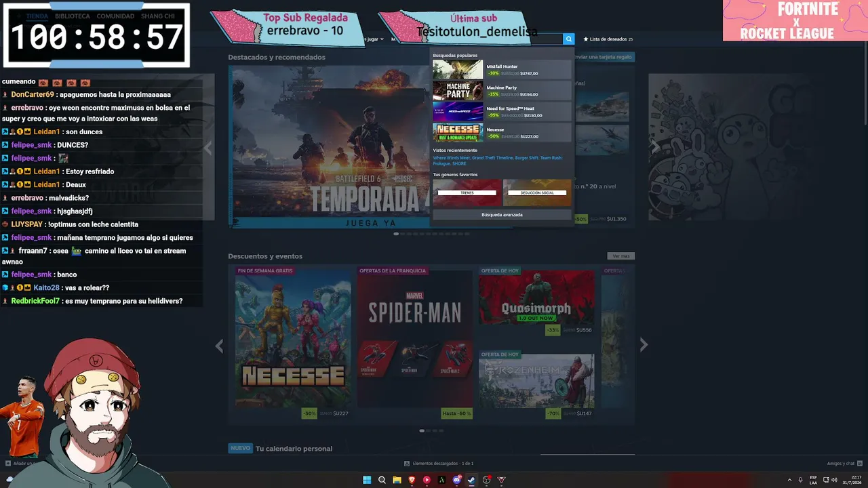This screenshot has height=488, width=868.
Task: Choose the TRENES favorite genre tile
Action: tap(467, 192)
